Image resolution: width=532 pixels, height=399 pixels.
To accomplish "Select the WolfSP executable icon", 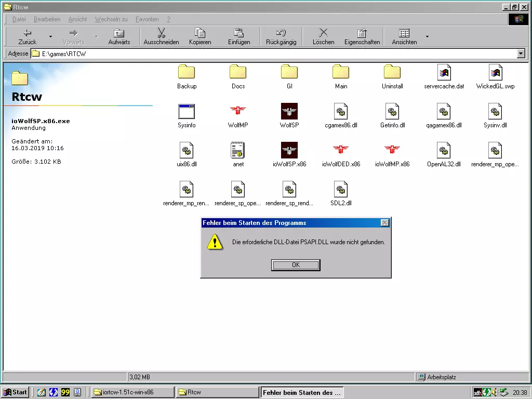I will [x=289, y=116].
